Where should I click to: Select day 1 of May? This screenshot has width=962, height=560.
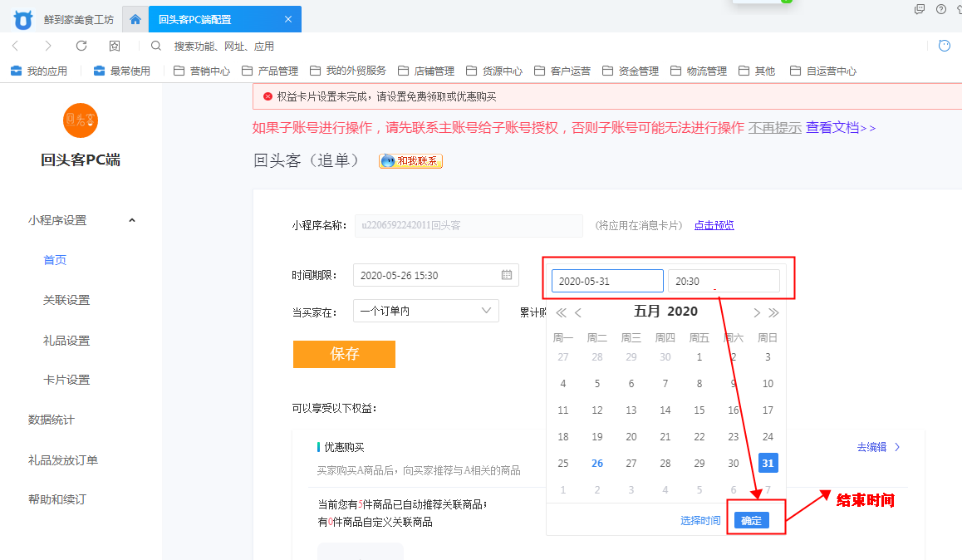click(699, 357)
